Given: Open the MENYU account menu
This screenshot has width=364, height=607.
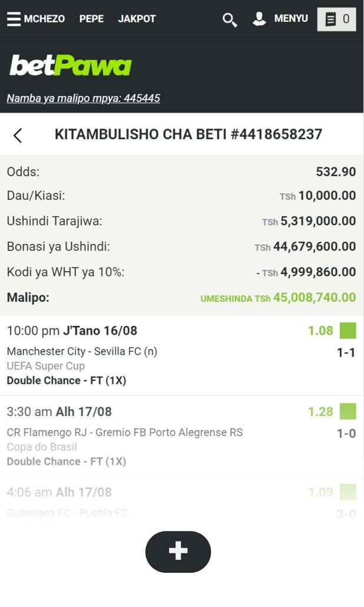Looking at the screenshot, I should (x=291, y=19).
